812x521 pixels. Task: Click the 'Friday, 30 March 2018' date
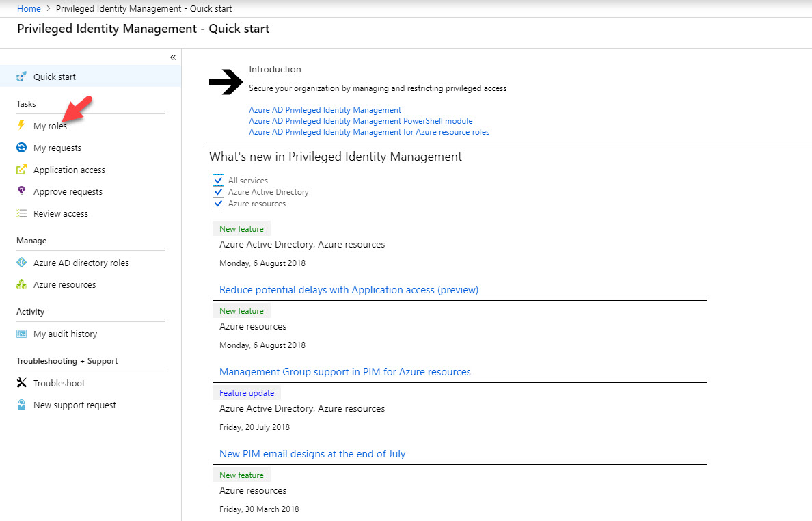[259, 509]
